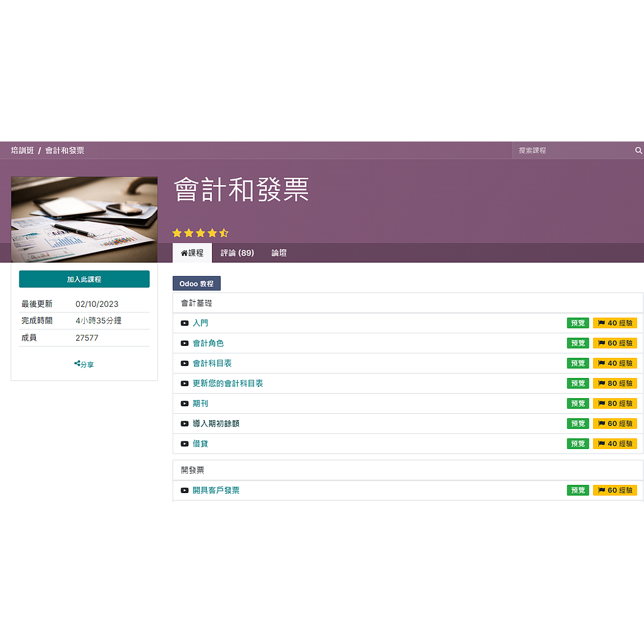Click video icon beside 借貸
Viewport: 644px width, 644px height.
coord(185,444)
